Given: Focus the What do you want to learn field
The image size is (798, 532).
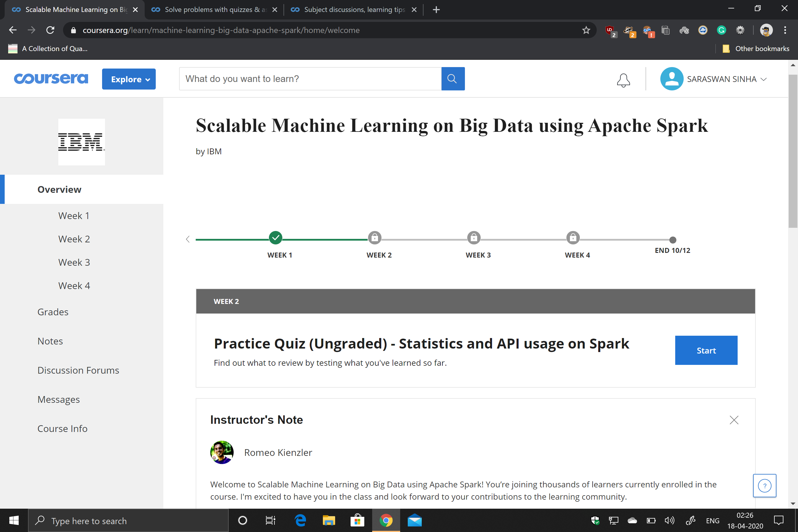Looking at the screenshot, I should click(x=310, y=79).
